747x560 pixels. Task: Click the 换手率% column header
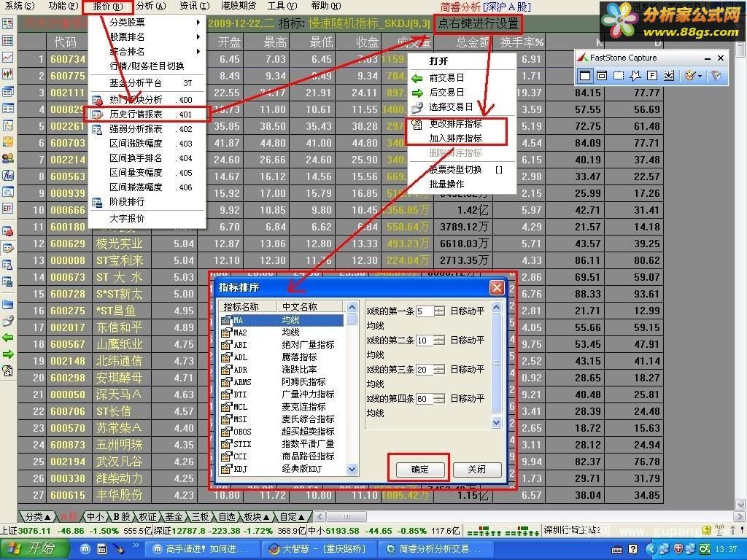click(x=522, y=42)
